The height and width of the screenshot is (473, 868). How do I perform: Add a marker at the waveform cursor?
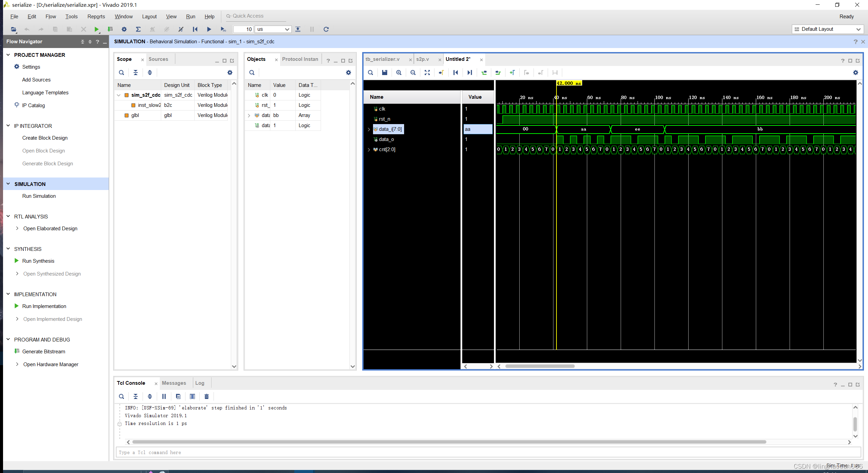click(512, 72)
